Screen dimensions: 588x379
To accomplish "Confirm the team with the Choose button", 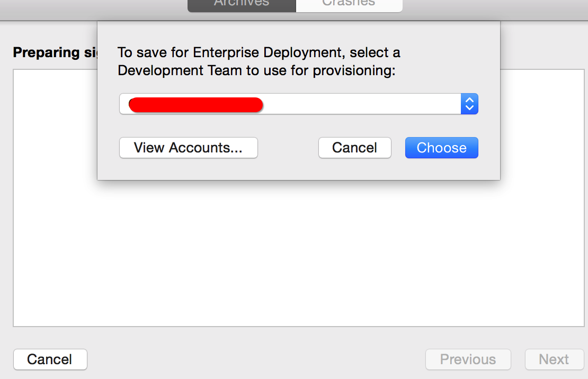I will [x=442, y=148].
